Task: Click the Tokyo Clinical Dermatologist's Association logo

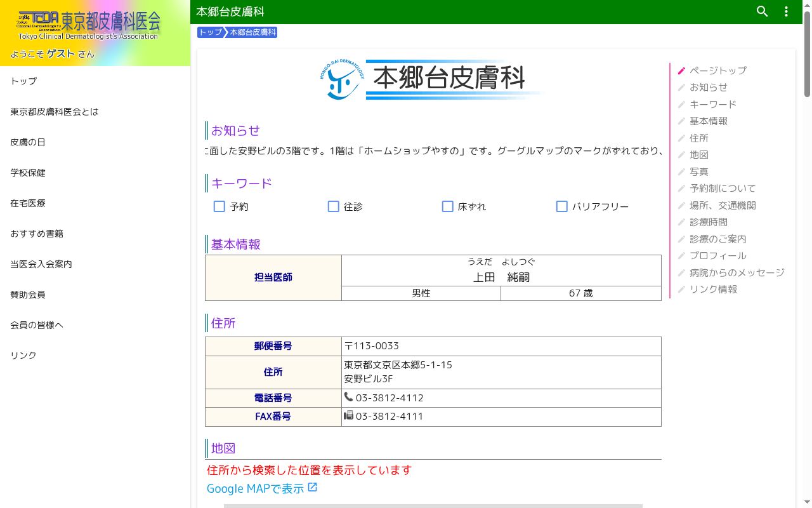Action: click(x=89, y=25)
